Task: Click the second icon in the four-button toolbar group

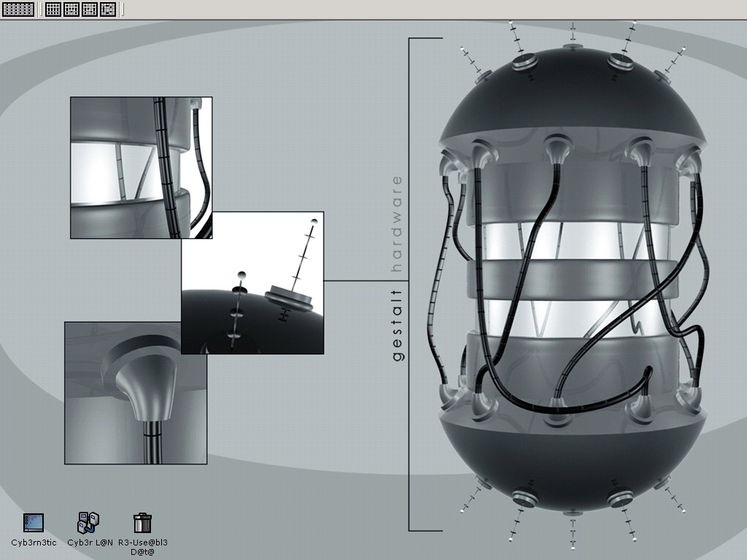Action: click(71, 9)
